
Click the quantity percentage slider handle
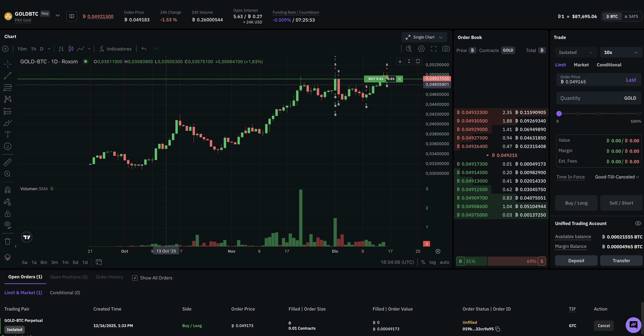559,113
